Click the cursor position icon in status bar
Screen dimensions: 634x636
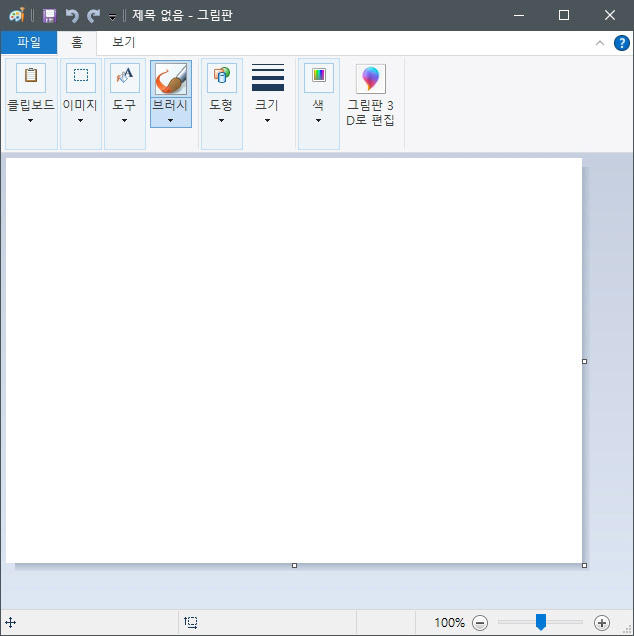coord(10,622)
